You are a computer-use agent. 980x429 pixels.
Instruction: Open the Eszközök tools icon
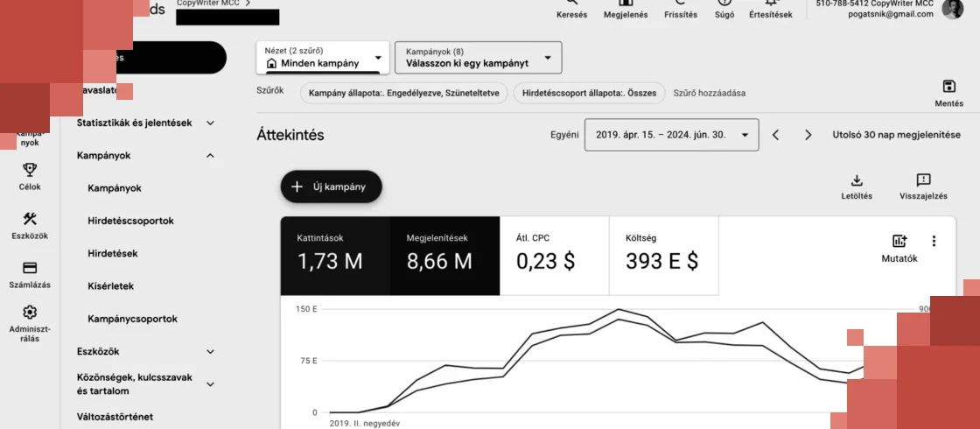point(30,218)
